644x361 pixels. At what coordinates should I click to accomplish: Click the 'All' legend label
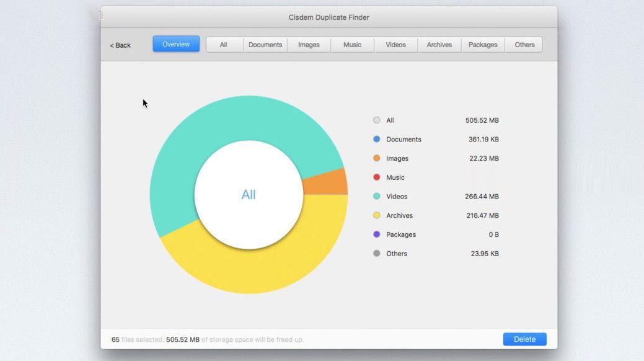[390, 120]
